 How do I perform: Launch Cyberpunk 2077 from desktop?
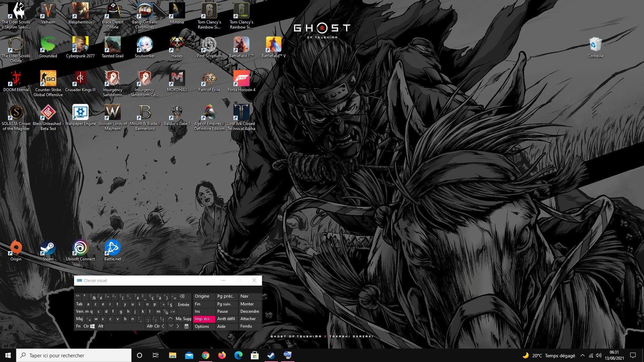click(80, 45)
